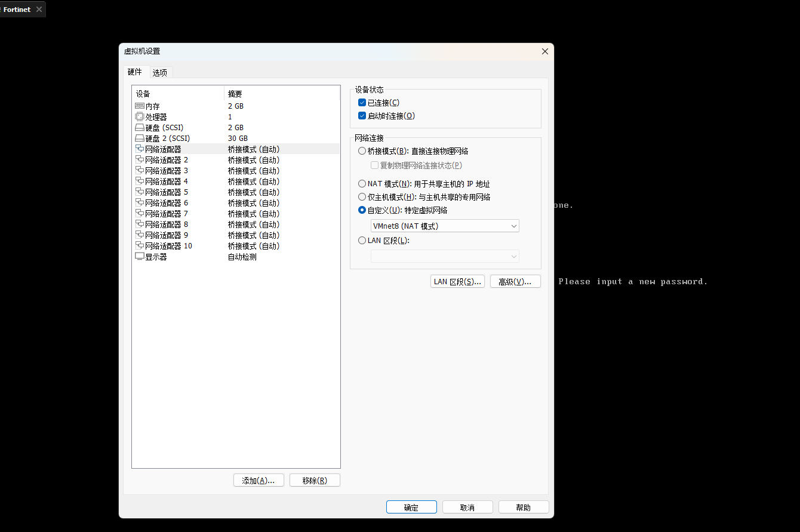Uncheck the 已连接 checkbox

click(362, 103)
